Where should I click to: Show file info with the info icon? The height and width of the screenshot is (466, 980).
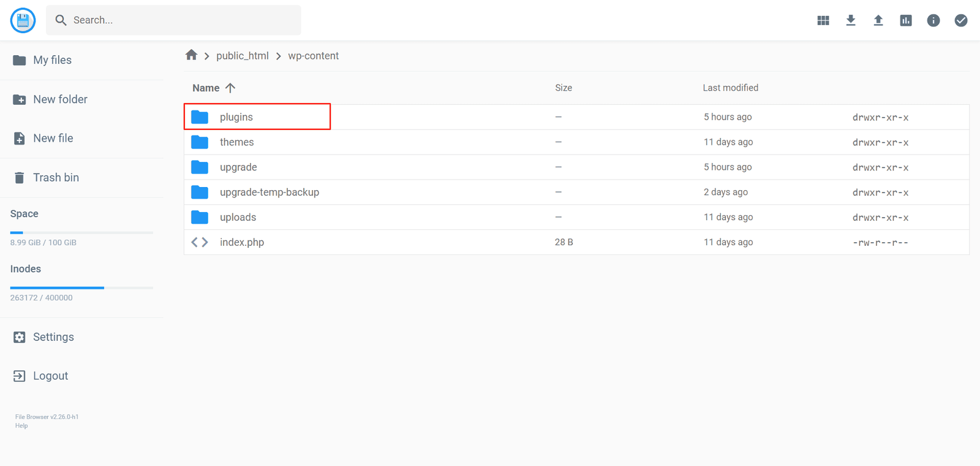pyautogui.click(x=933, y=20)
